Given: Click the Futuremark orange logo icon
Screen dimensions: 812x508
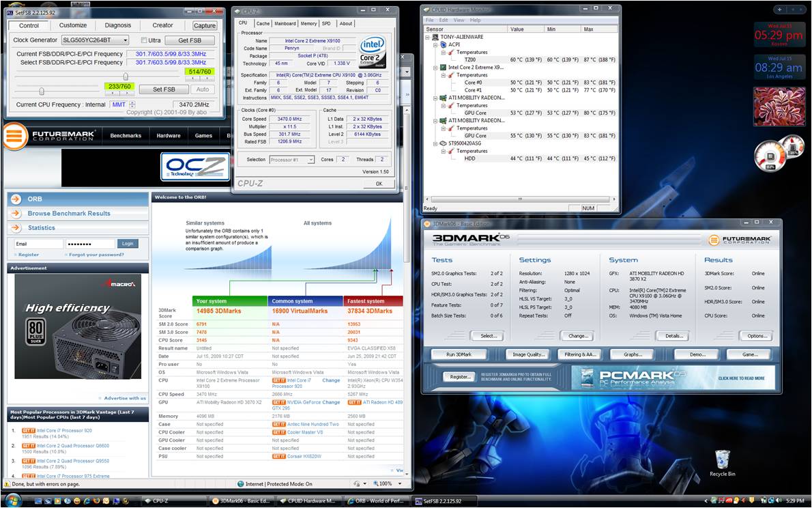Looking at the screenshot, I should 15,136.
